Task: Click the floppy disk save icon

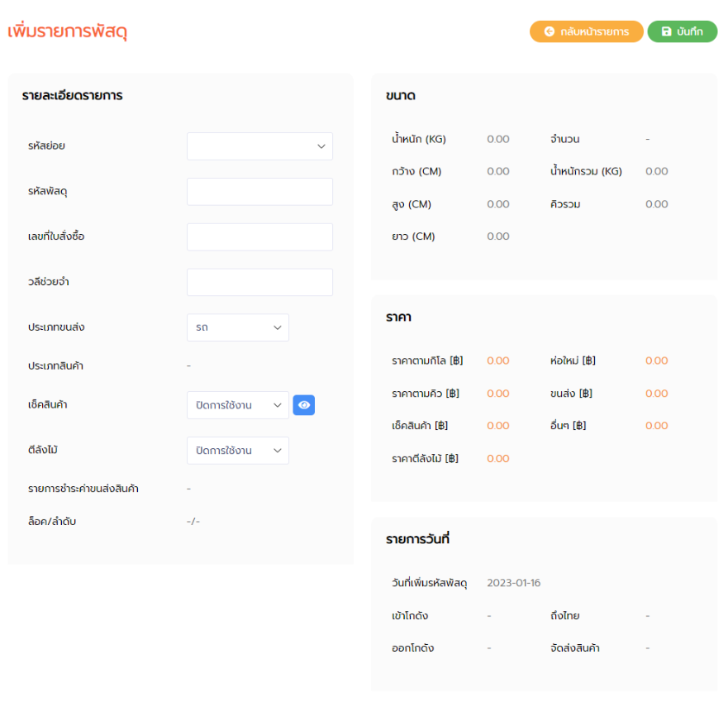Action: point(666,31)
